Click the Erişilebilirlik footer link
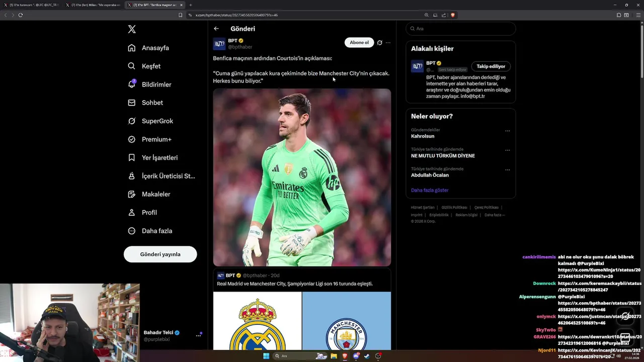 pyautogui.click(x=439, y=215)
